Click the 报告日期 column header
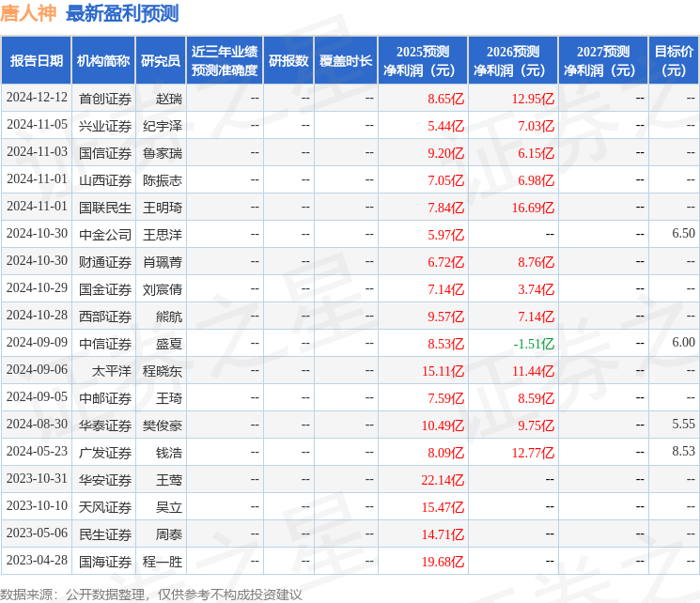This screenshot has height=603, width=700. (x=37, y=61)
